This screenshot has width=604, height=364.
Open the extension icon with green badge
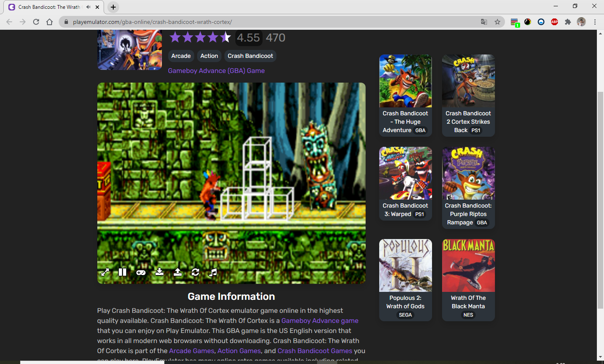point(515,22)
